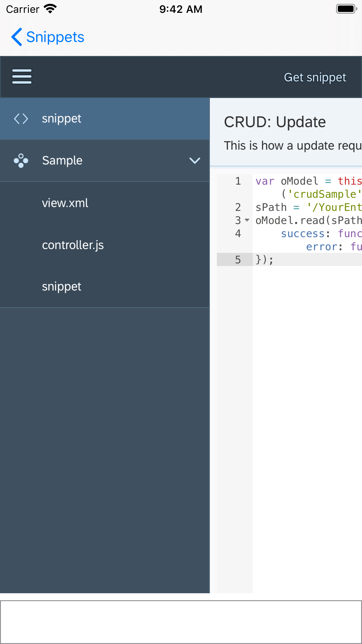Image resolution: width=362 pixels, height=644 pixels.
Task: Click line number 1 in editor gutter
Action: (x=238, y=181)
